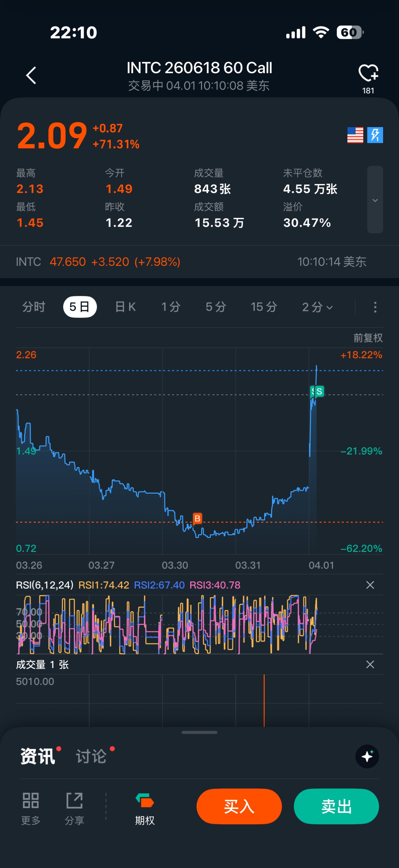
Task: Open the three-dot chart settings menu
Action: tap(375, 307)
